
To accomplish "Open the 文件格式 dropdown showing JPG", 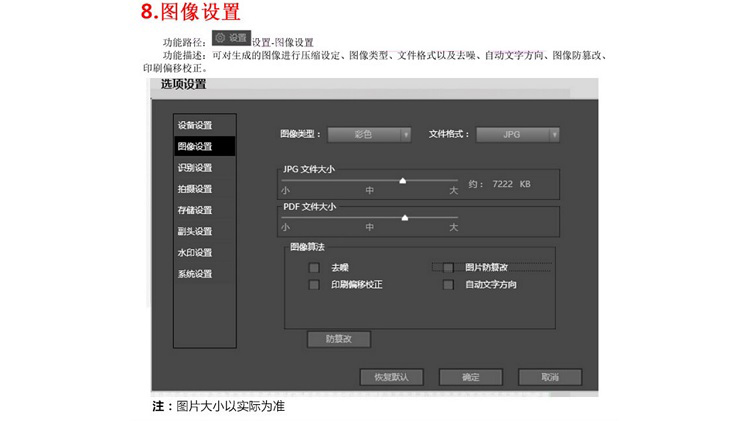I will pyautogui.click(x=518, y=134).
